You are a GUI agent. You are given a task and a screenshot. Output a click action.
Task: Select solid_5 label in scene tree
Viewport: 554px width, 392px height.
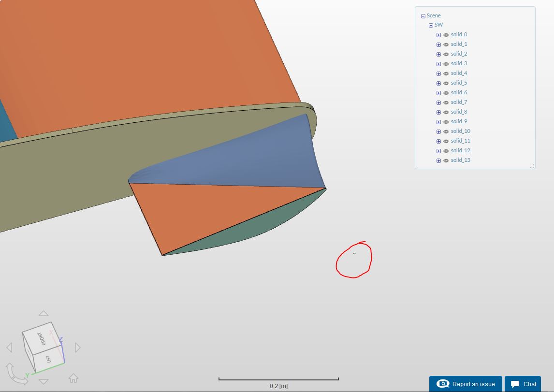459,83
